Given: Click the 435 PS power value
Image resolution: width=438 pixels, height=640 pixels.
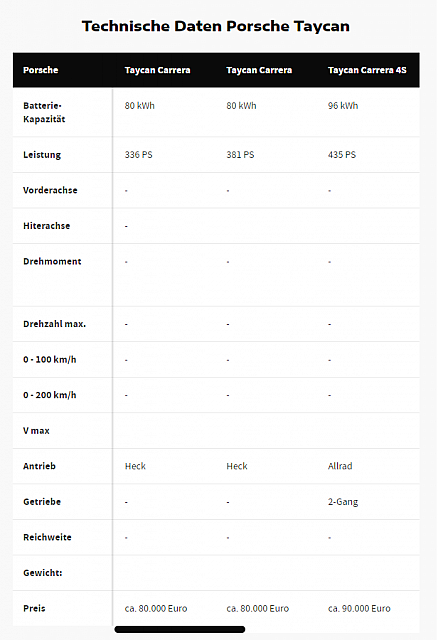Looking at the screenshot, I should point(342,155).
